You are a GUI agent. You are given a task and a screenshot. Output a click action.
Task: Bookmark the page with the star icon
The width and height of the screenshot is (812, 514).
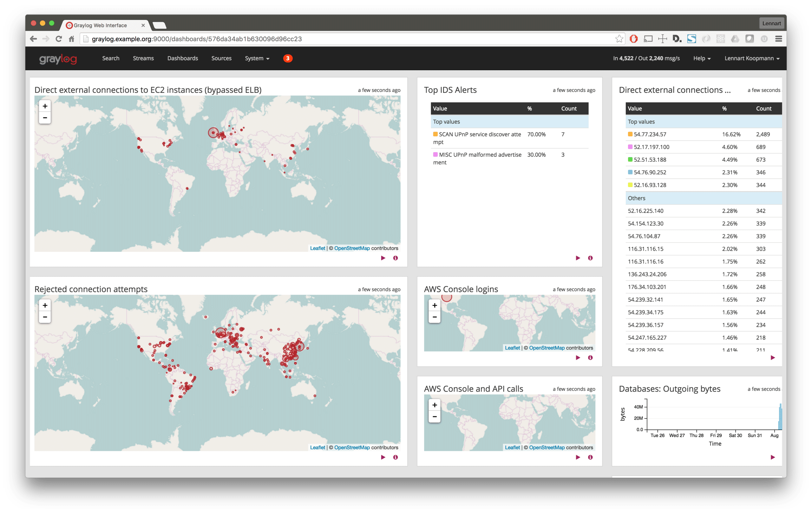pos(619,39)
